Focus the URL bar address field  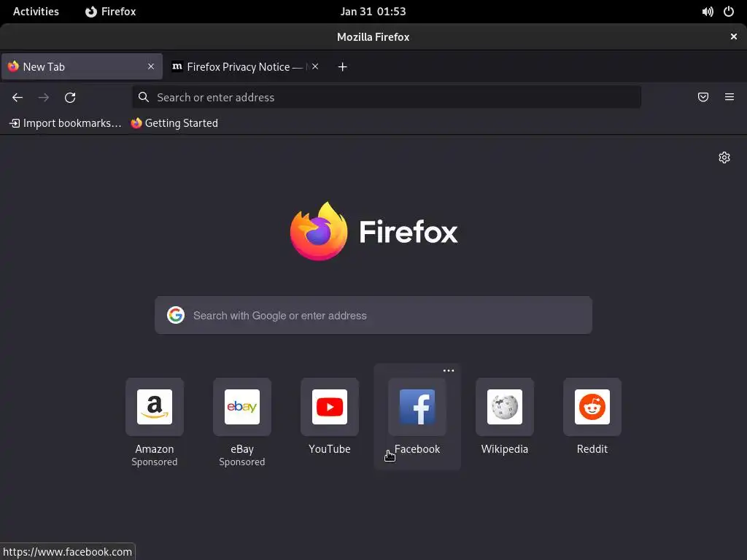387,97
